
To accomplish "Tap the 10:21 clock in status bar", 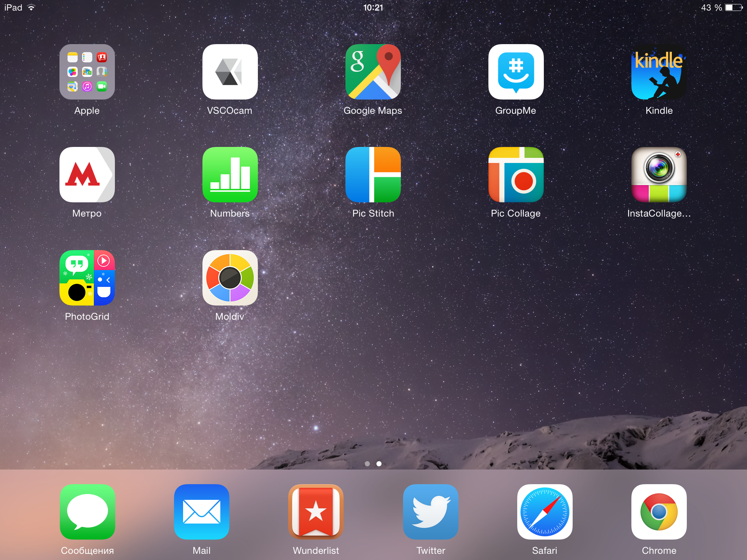I will pos(373,7).
